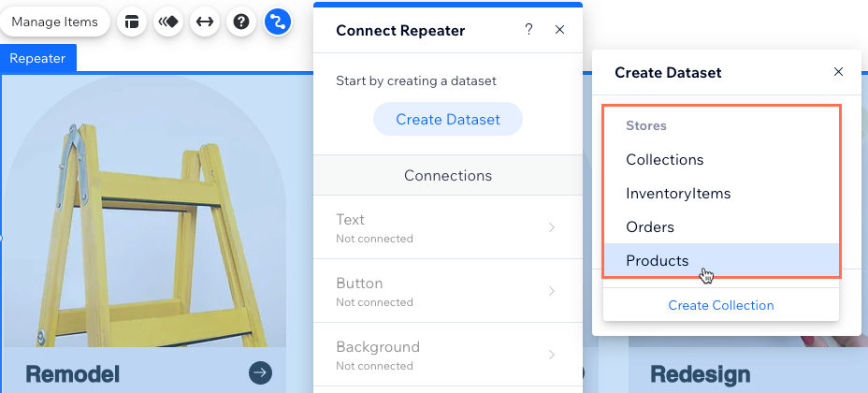This screenshot has height=393, width=868.
Task: Close the Create Dataset popup
Action: 838,72
